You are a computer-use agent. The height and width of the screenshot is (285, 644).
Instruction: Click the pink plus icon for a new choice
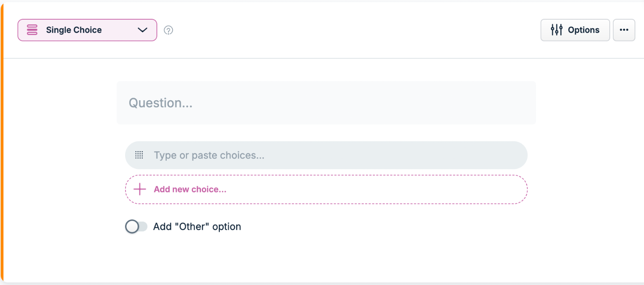point(140,189)
